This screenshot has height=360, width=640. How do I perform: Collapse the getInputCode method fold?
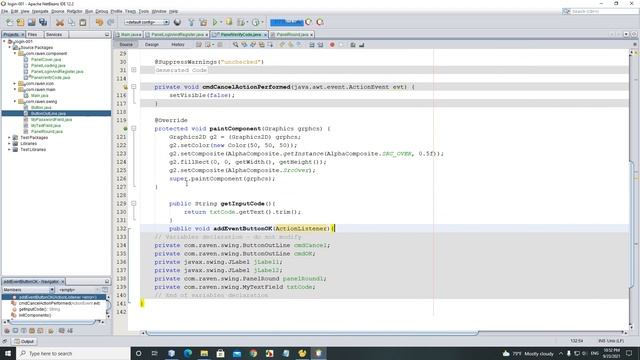tap(133, 203)
